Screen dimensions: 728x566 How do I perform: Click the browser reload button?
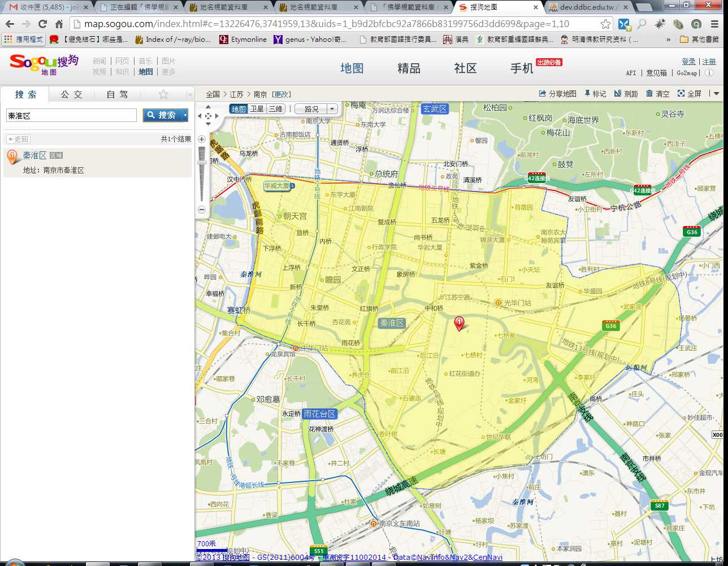coord(42,24)
